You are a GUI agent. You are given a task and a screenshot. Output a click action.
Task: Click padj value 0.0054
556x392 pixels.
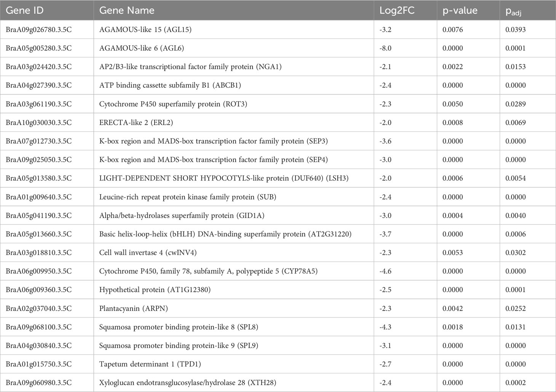pos(515,178)
